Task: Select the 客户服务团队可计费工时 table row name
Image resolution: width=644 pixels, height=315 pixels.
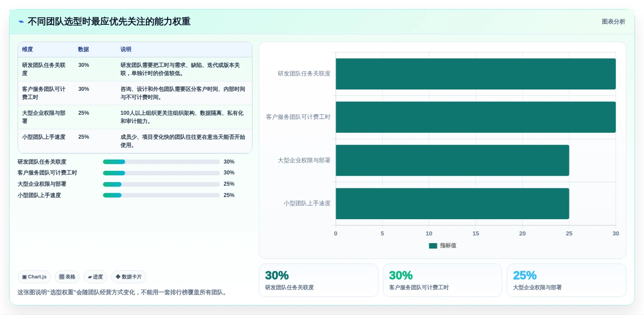Action: tap(44, 93)
